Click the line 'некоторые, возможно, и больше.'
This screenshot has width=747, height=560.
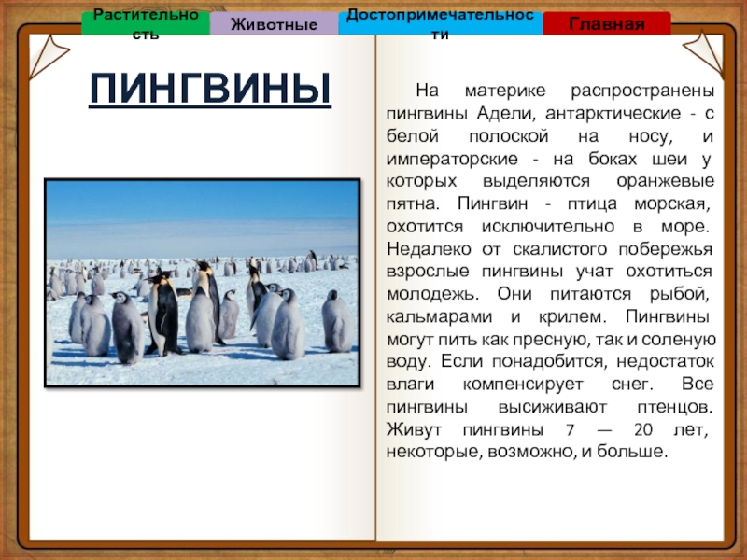(x=527, y=452)
